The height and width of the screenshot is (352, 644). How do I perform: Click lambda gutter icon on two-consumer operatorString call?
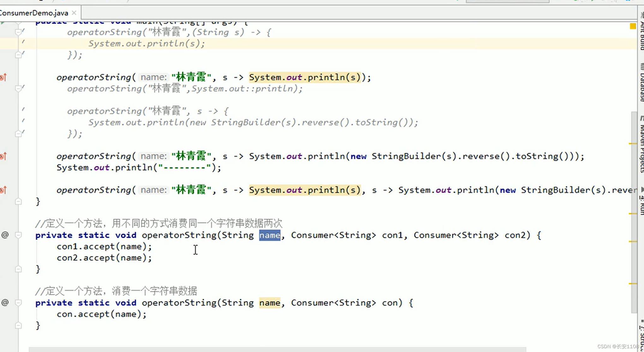(x=3, y=190)
